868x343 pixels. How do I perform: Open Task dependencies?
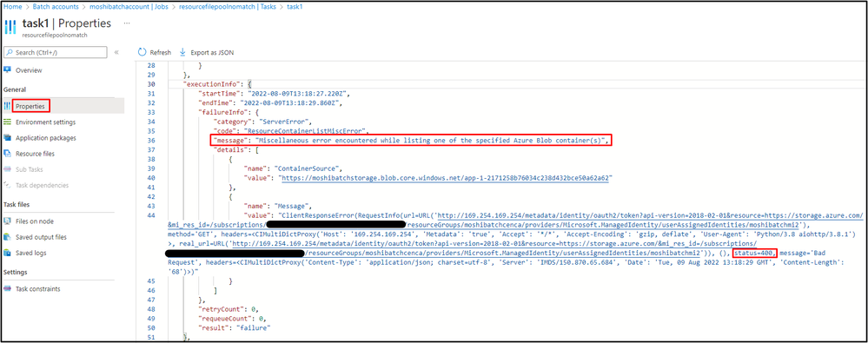click(x=42, y=185)
